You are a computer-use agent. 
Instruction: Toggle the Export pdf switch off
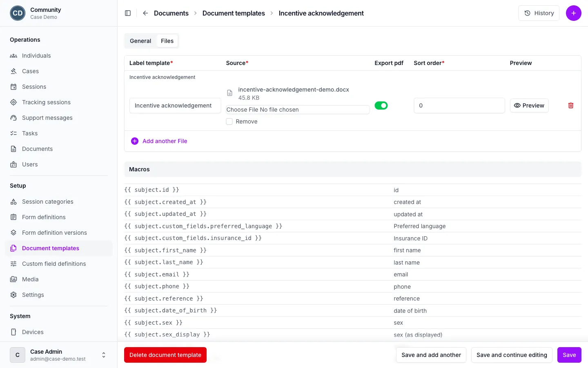point(381,105)
